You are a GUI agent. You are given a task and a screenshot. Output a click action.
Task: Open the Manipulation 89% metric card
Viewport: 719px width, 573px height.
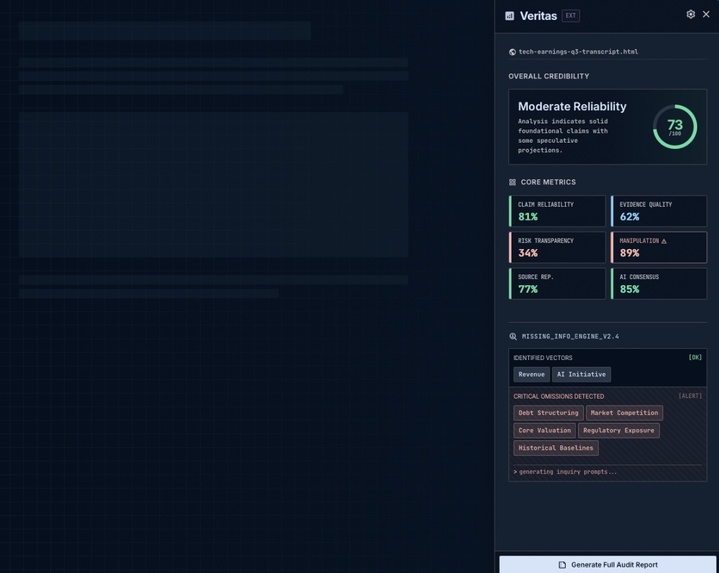659,247
